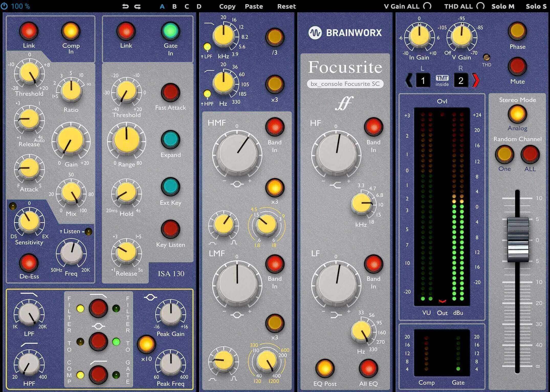Toggle the Mute button
Image resolution: width=550 pixels, height=392 pixels.
click(517, 66)
